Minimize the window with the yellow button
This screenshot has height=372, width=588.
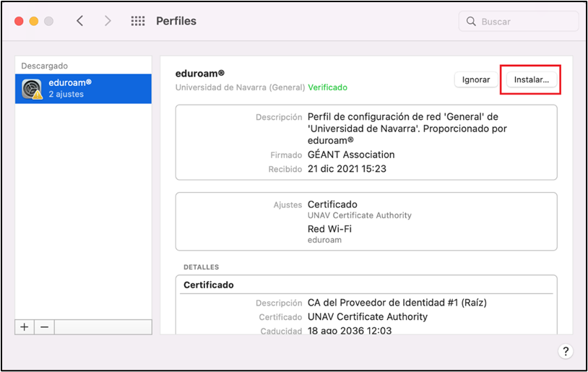[x=34, y=21]
